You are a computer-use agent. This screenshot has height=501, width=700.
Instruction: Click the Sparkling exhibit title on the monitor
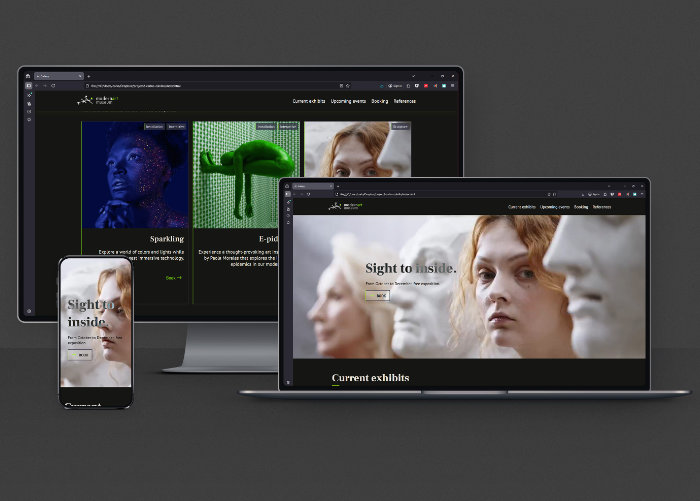coord(167,239)
